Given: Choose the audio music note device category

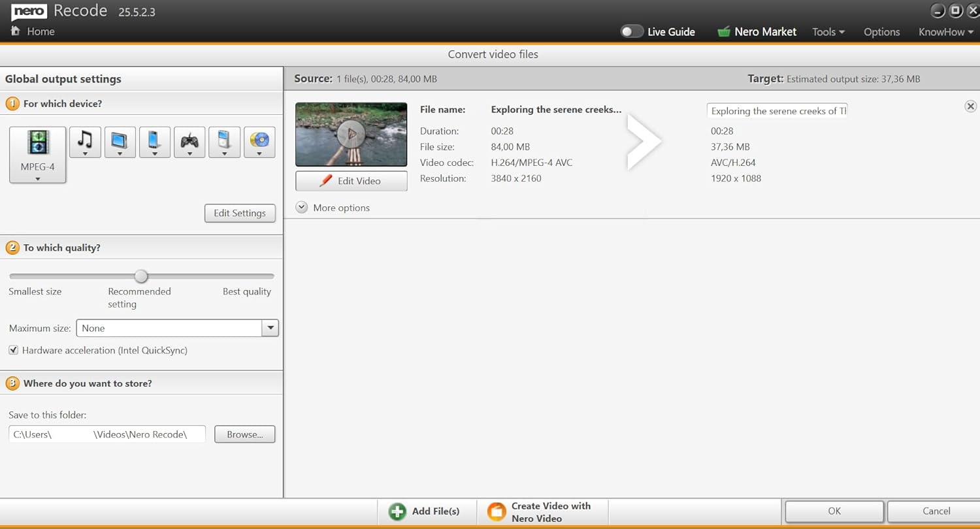Looking at the screenshot, I should [85, 142].
